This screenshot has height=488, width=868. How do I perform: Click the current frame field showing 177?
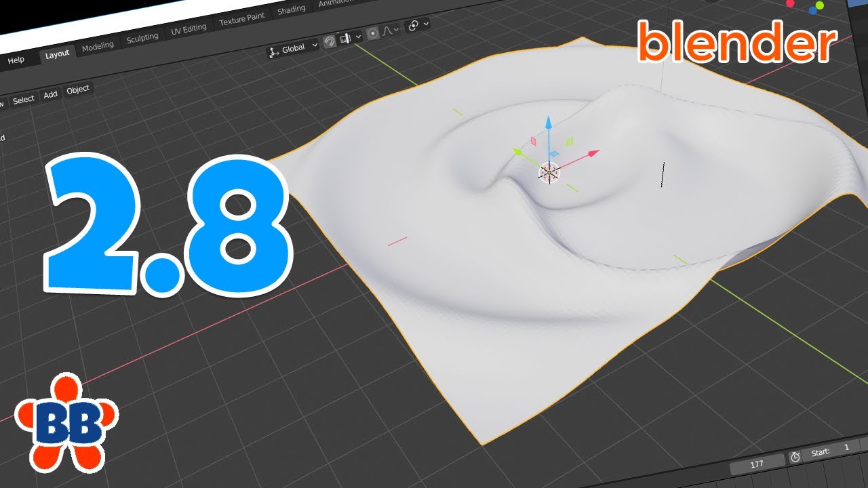(757, 464)
